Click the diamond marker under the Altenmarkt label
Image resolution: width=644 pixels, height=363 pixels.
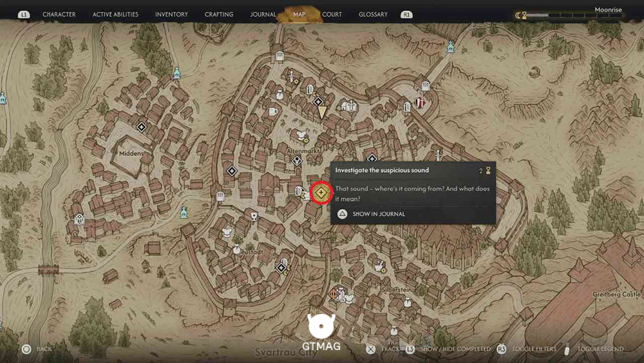tap(297, 161)
